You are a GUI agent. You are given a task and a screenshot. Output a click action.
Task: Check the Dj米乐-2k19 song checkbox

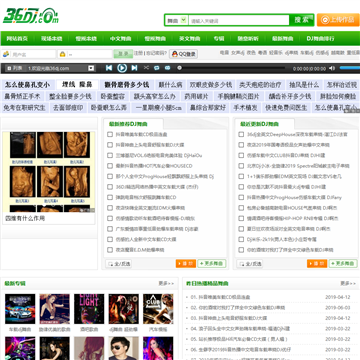tap(241, 239)
